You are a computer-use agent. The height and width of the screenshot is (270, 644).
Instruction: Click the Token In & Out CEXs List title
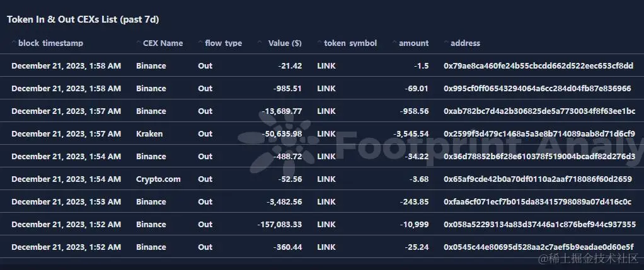[x=83, y=20]
